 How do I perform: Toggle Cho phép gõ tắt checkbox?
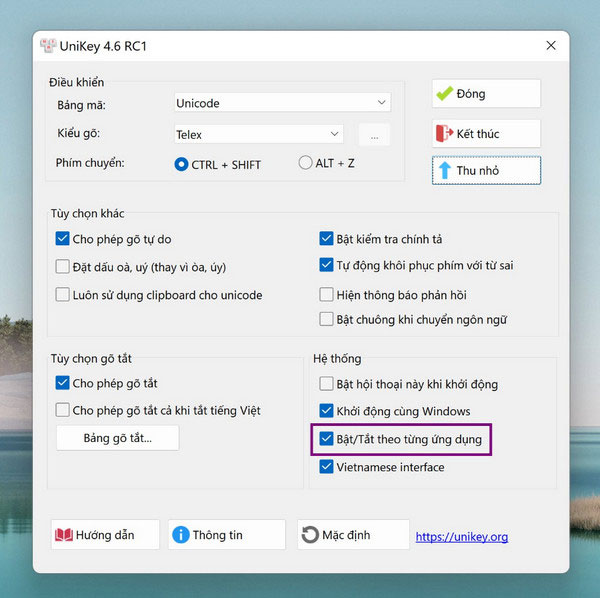62,383
